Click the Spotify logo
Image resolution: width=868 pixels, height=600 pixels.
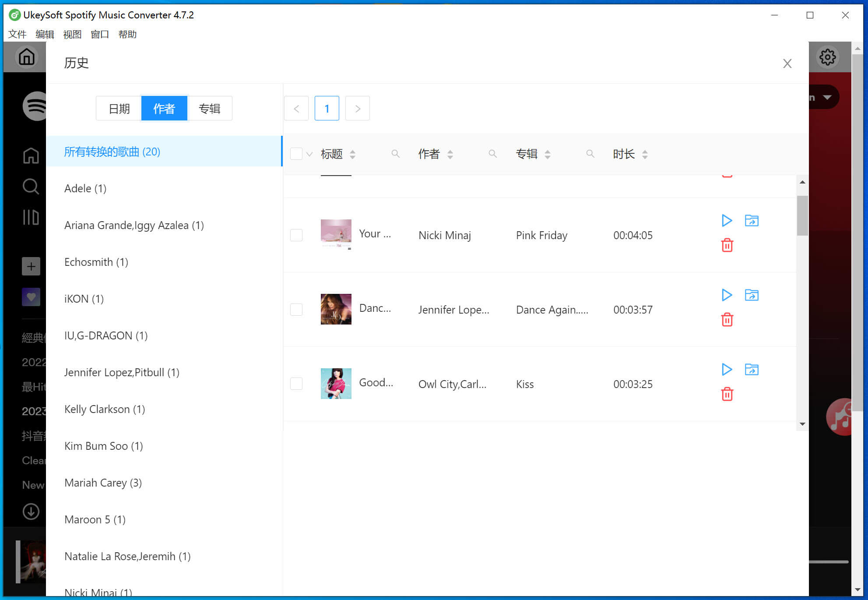pos(35,106)
